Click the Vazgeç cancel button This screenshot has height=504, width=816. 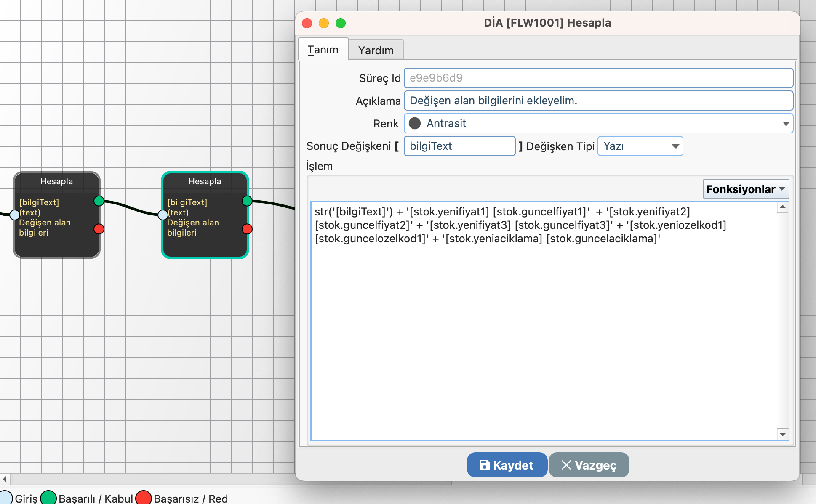click(x=589, y=465)
